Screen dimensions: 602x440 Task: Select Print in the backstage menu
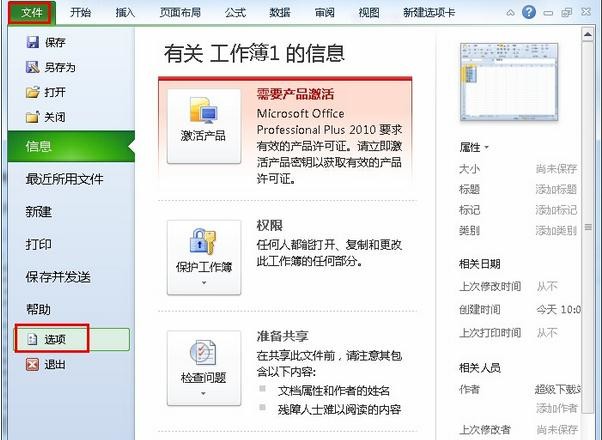(x=39, y=244)
